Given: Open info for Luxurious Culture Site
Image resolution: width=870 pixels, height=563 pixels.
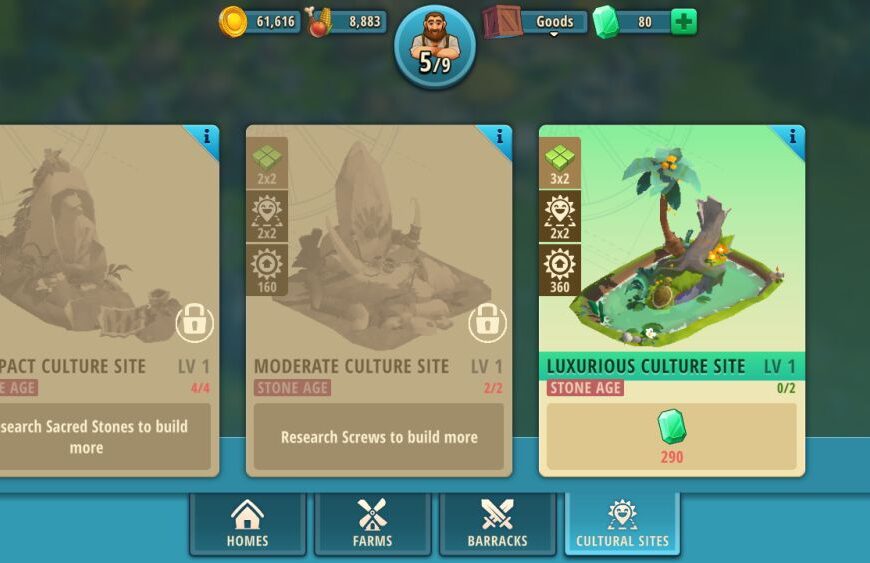Looking at the screenshot, I should coord(792,136).
